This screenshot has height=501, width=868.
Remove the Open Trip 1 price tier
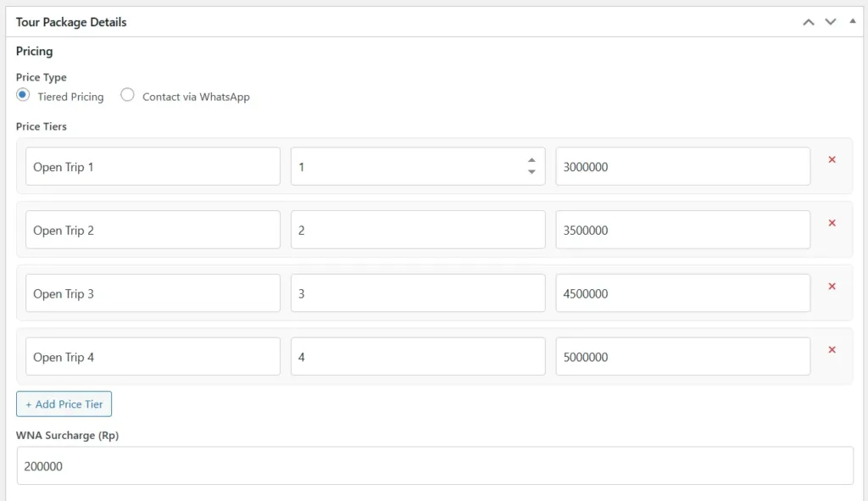pos(832,159)
